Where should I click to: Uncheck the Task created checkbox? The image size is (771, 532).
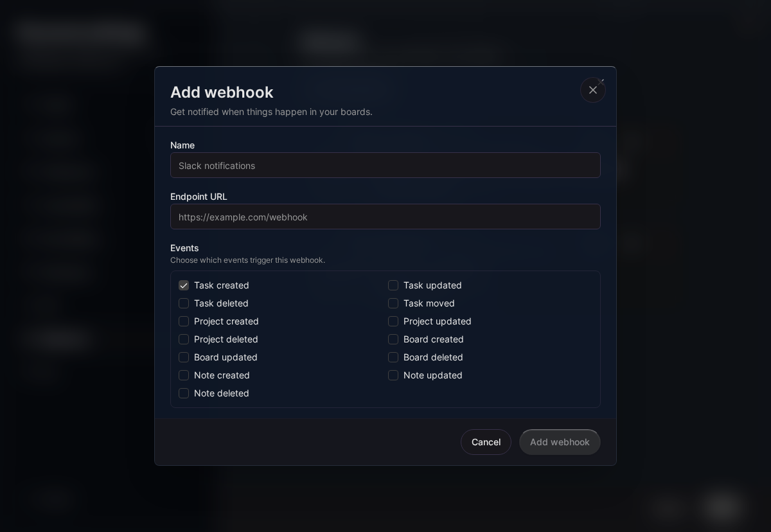click(x=184, y=285)
